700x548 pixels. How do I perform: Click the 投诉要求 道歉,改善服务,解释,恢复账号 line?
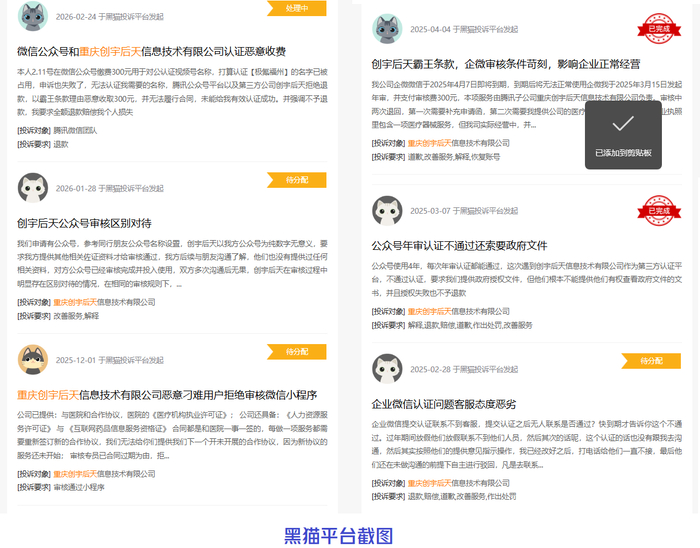click(436, 157)
